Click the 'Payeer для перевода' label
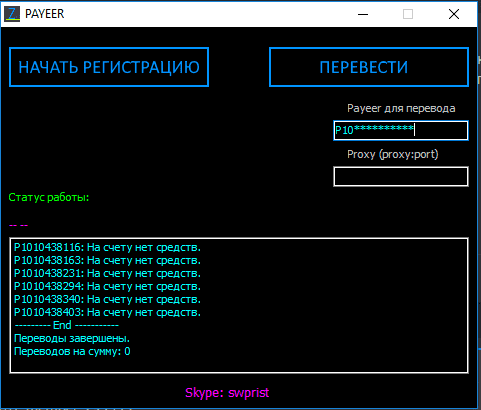Viewport: 481px width, 410px height. click(x=401, y=108)
